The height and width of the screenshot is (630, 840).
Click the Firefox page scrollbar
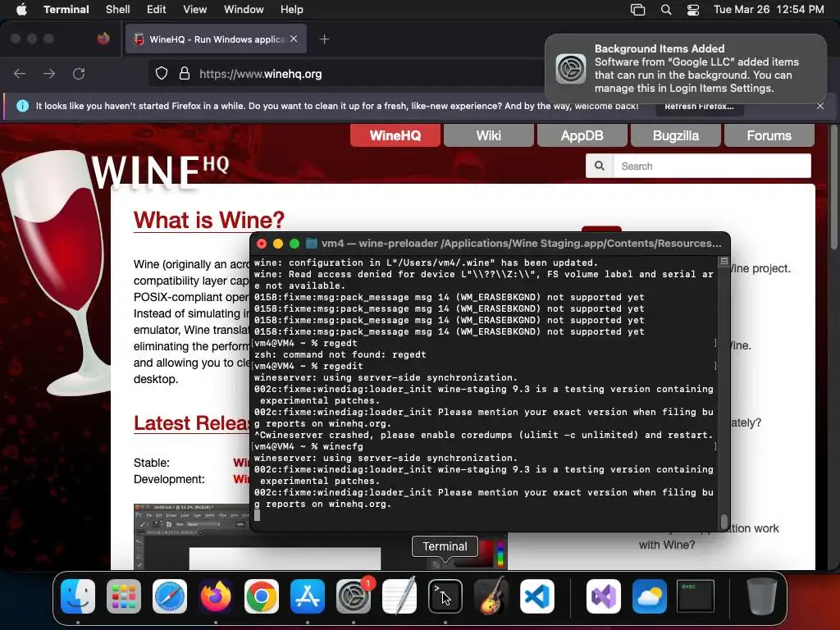(833, 188)
